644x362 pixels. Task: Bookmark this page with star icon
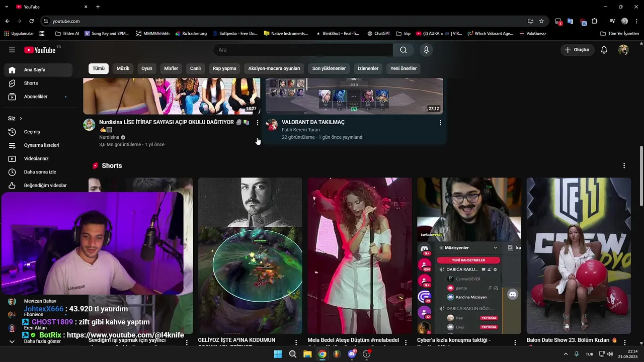(x=541, y=21)
